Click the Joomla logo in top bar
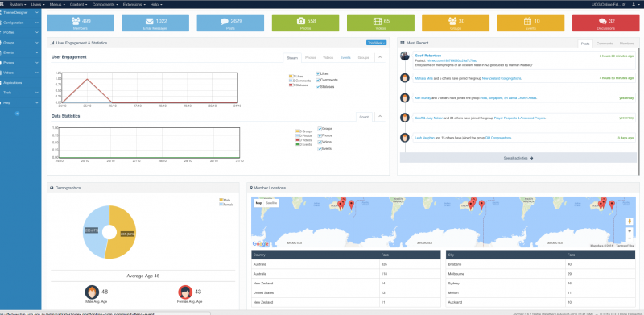644x315 pixels. click(2, 4)
